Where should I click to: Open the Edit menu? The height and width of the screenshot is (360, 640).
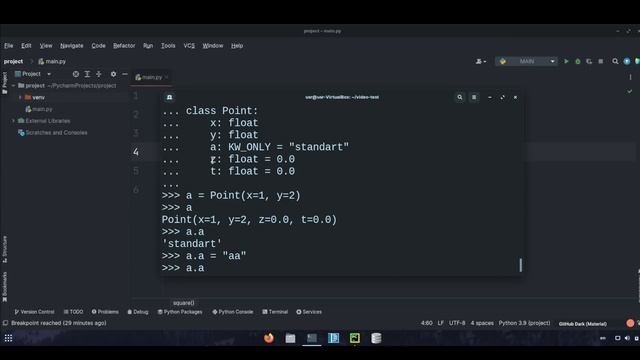coord(26,46)
